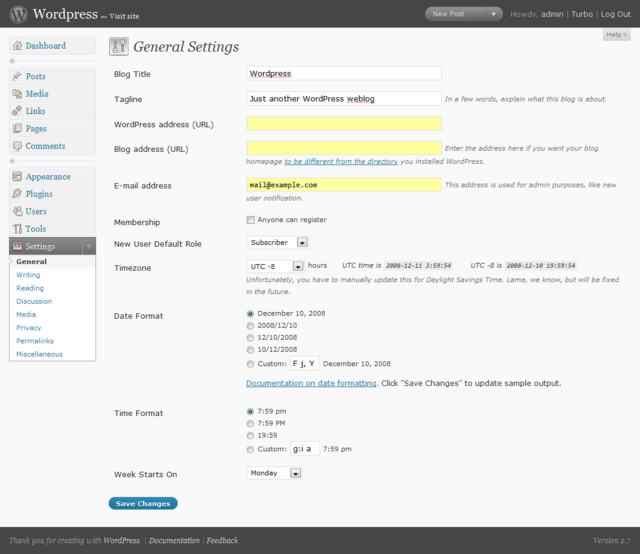Image resolution: width=640 pixels, height=554 pixels.
Task: Click the Dashboard house icon
Action: click(17, 45)
